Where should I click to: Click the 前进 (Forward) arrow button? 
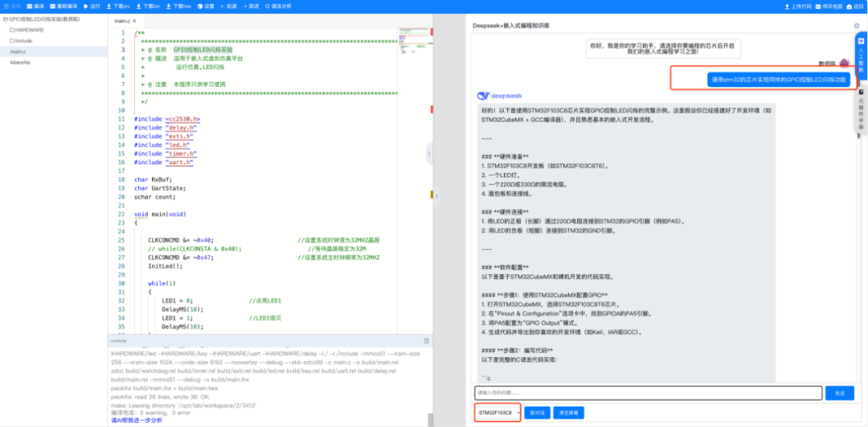251,6
